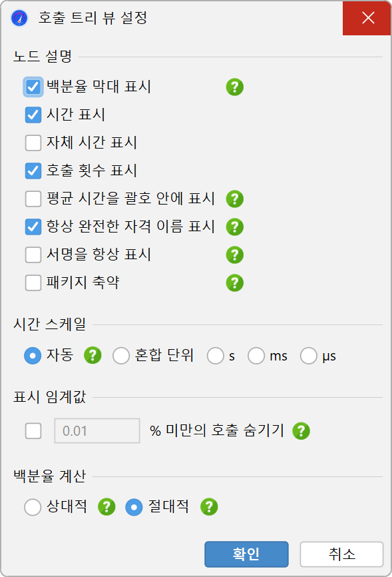Click the 0.01 threshold input field
Viewport: 392px width, 577px height.
pyautogui.click(x=97, y=430)
